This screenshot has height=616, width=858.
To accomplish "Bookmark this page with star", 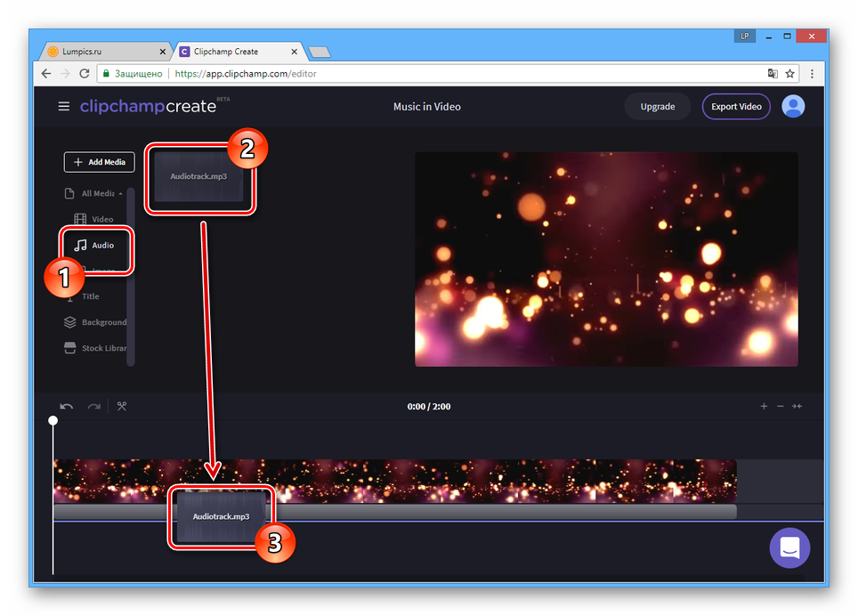I will (789, 73).
